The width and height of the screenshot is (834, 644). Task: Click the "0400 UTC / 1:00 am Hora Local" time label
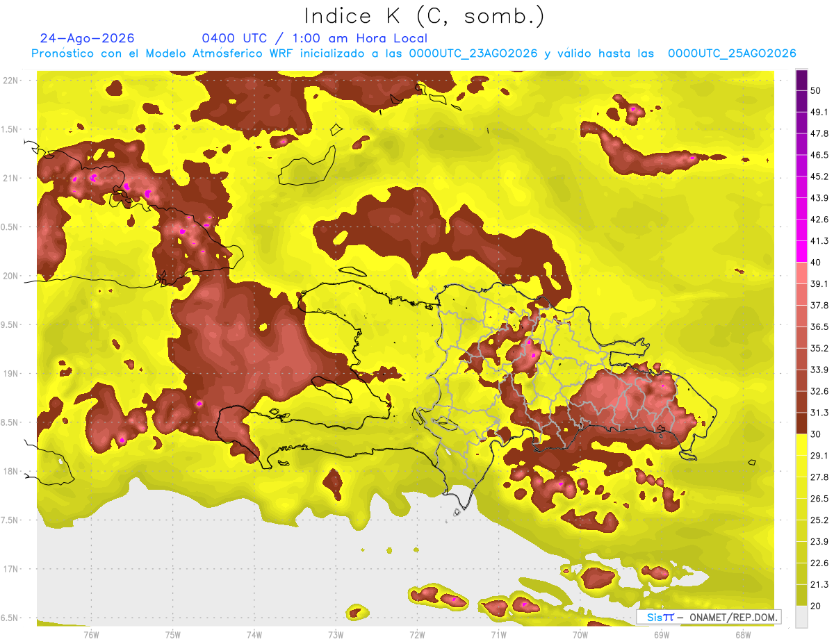tap(314, 38)
